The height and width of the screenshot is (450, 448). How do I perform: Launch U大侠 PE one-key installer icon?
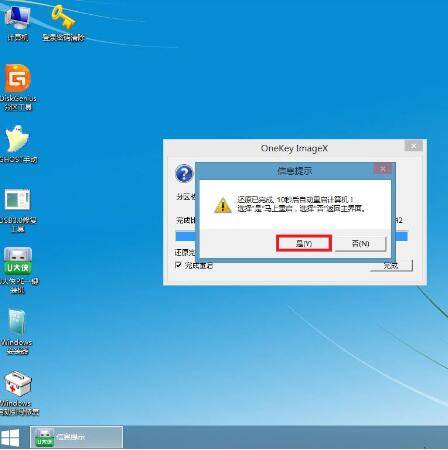(18, 271)
